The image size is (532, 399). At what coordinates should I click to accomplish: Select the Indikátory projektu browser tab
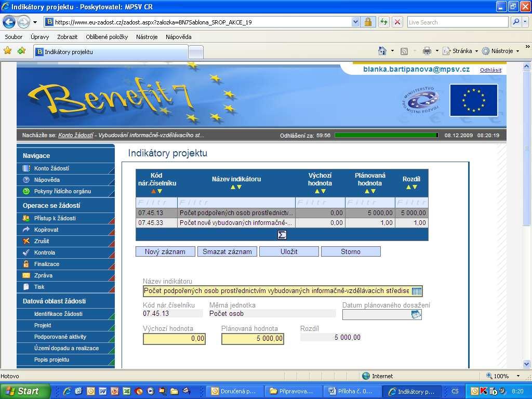click(x=111, y=52)
